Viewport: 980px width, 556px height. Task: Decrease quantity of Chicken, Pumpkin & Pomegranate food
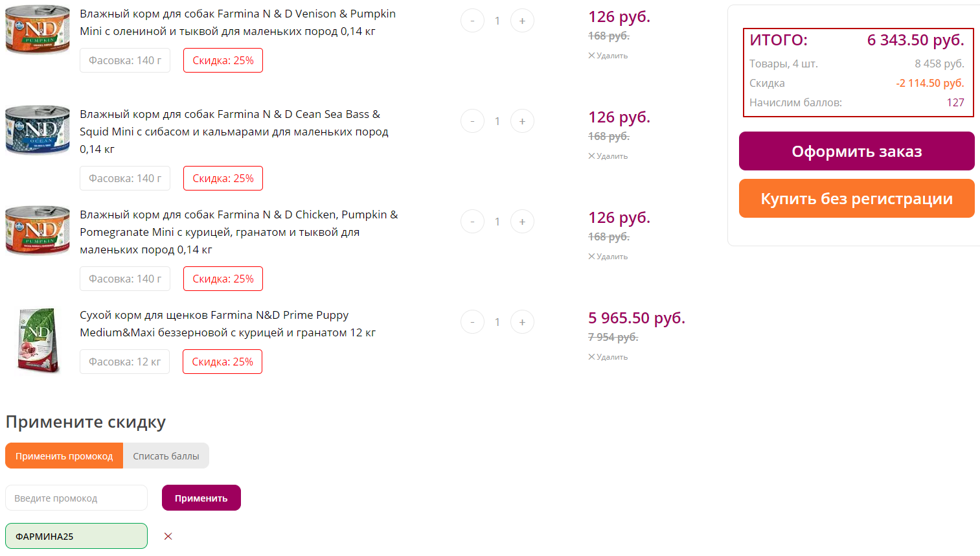pyautogui.click(x=472, y=222)
